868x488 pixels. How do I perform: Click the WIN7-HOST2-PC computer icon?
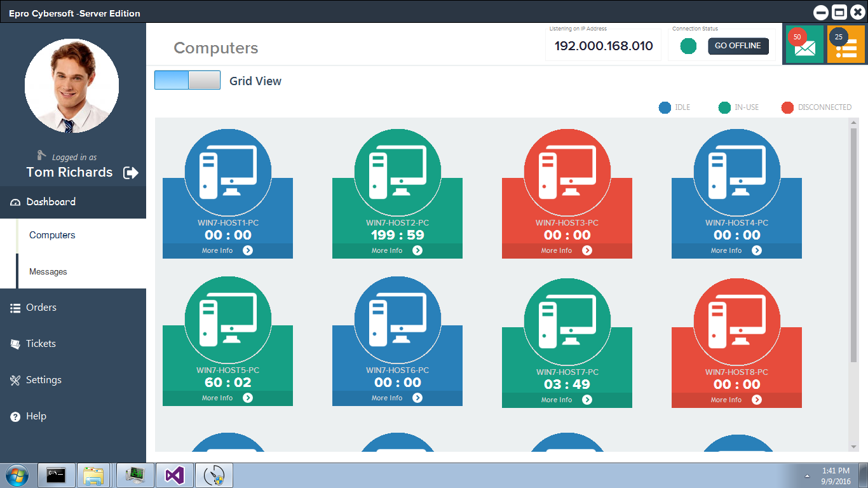[x=398, y=173]
